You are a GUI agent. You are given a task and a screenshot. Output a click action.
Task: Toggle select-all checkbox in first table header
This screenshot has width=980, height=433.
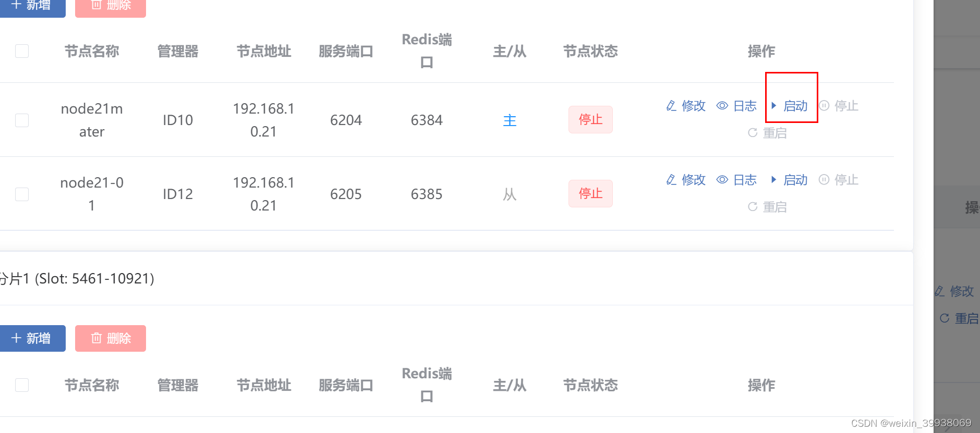click(22, 51)
